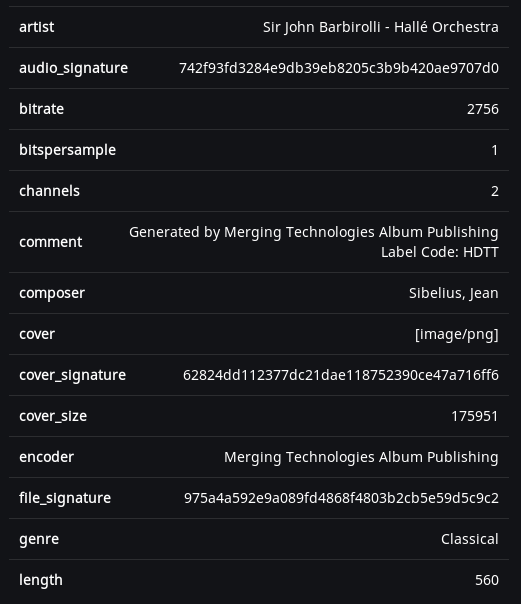Open the cover [image/png] entry
Screen dimensions: 521x604
click(x=456, y=334)
